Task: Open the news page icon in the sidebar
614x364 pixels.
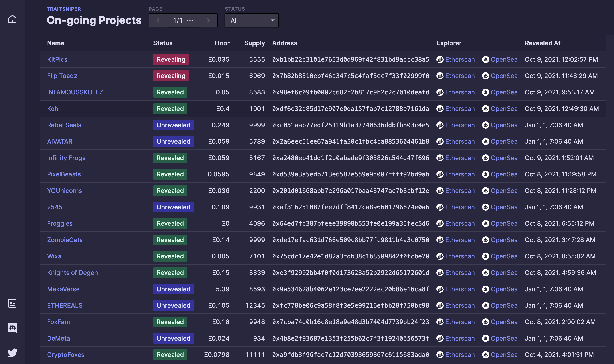Action: (12, 303)
